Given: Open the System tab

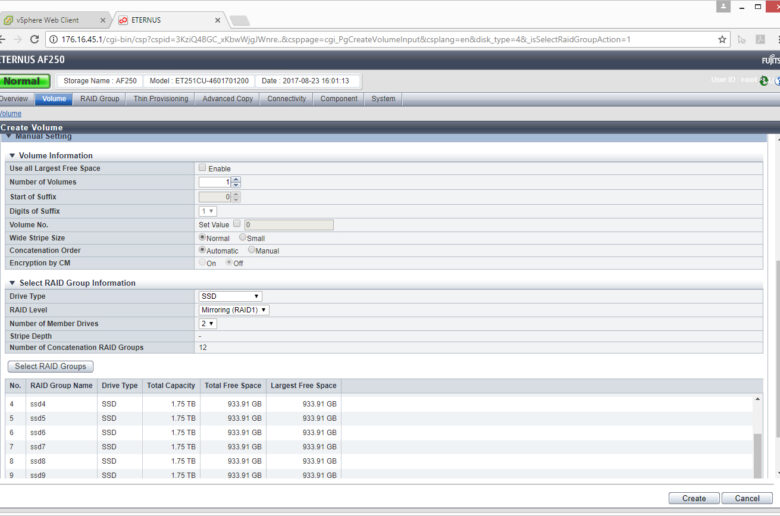Looking at the screenshot, I should click(383, 99).
